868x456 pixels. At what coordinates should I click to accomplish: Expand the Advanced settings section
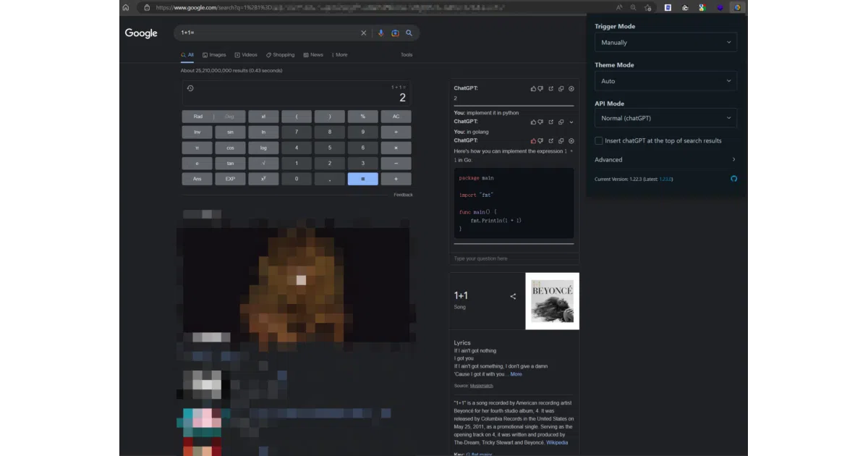point(665,160)
